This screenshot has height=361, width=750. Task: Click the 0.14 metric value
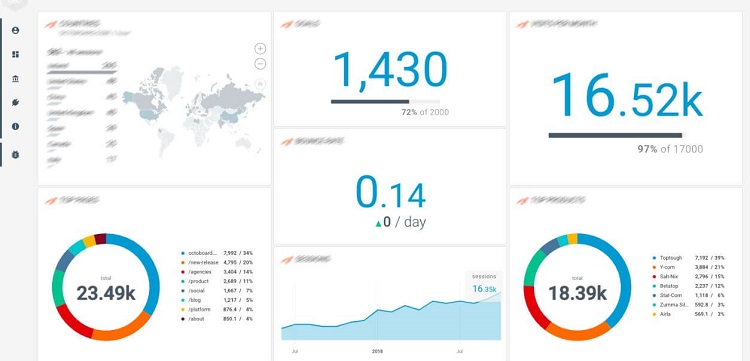(390, 191)
